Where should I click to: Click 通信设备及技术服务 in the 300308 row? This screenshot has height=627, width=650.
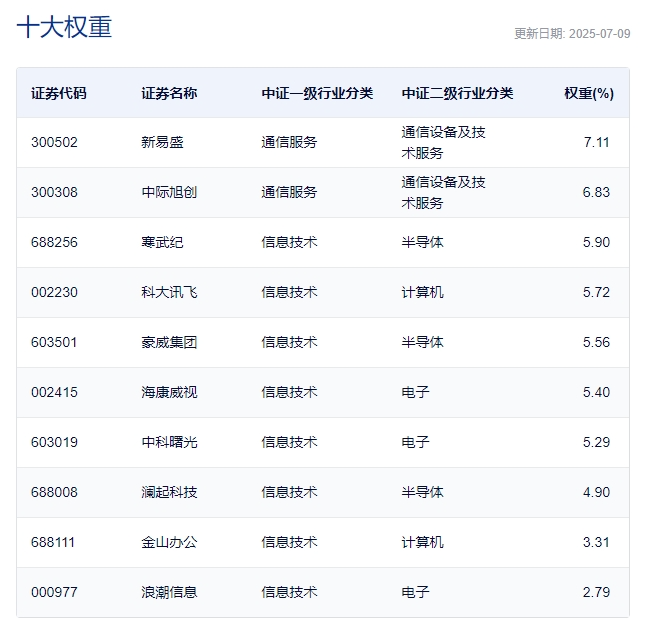[444, 192]
